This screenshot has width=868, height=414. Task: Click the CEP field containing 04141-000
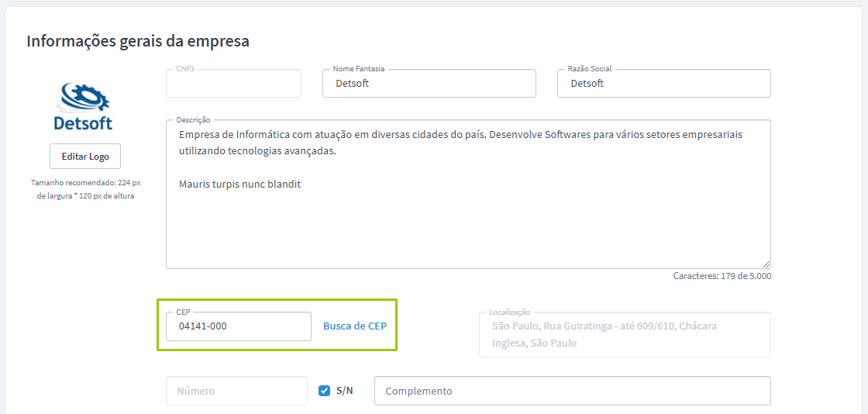(239, 326)
